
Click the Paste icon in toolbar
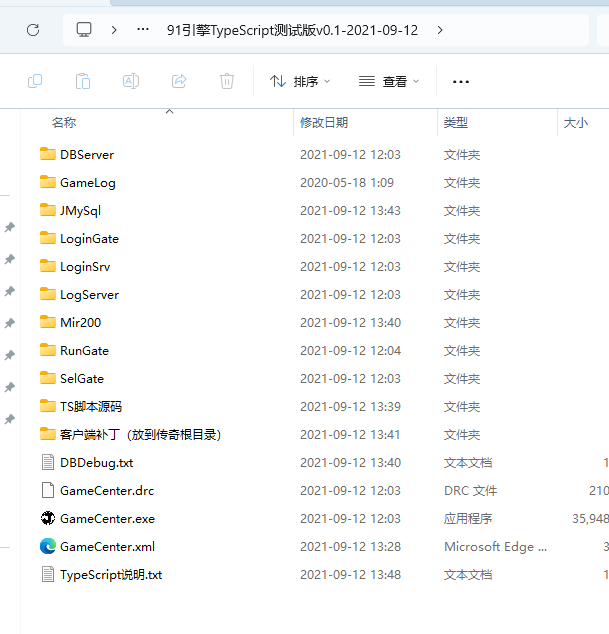[x=83, y=81]
